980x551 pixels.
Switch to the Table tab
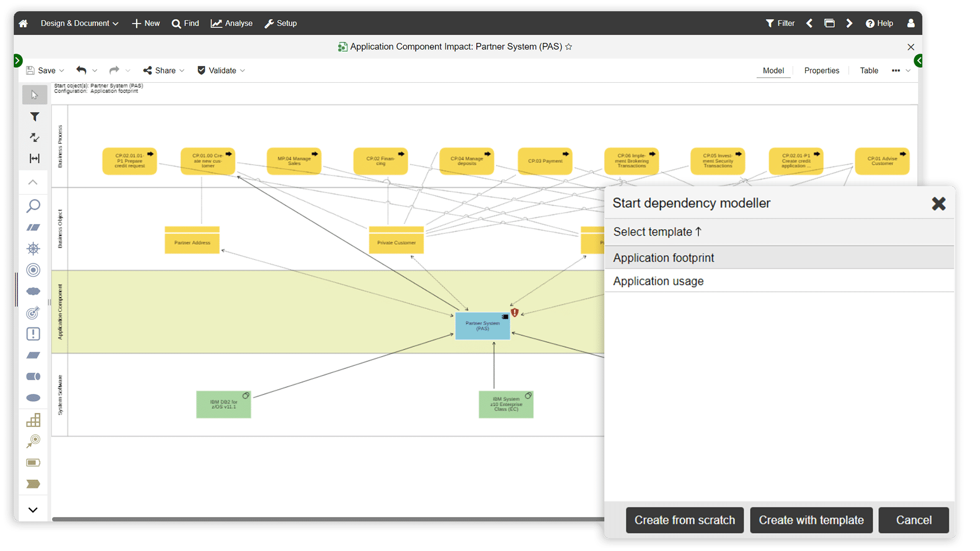point(869,71)
